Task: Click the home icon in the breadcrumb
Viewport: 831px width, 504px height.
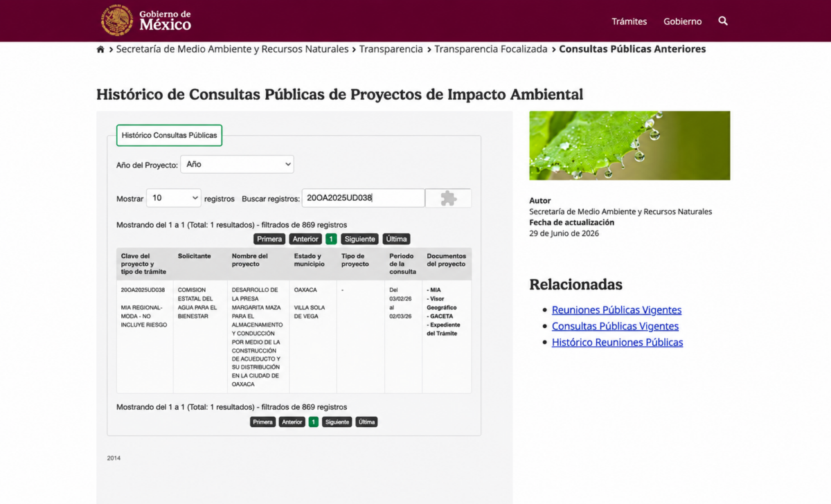Action: point(100,49)
